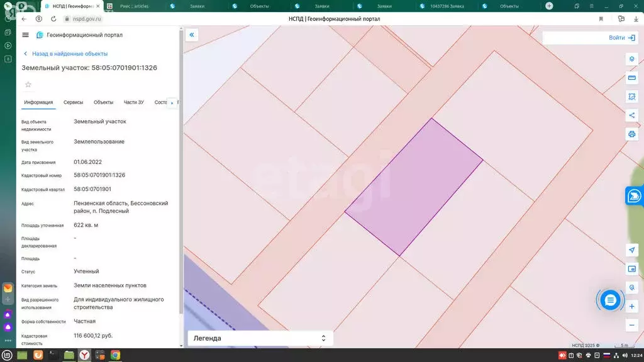644x362 pixels.
Task: Zoom out of the map
Action: [632, 325]
